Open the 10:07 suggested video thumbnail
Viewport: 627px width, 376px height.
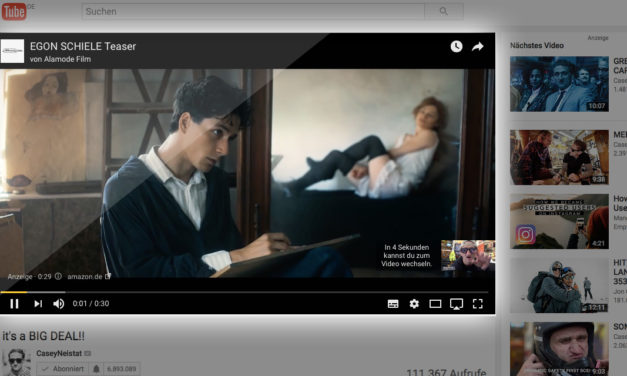(x=559, y=84)
